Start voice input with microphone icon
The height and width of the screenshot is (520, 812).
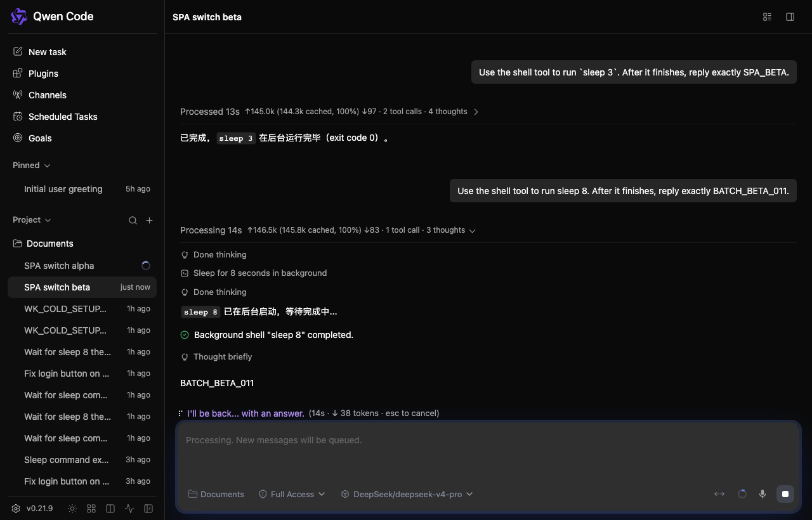[x=763, y=494]
